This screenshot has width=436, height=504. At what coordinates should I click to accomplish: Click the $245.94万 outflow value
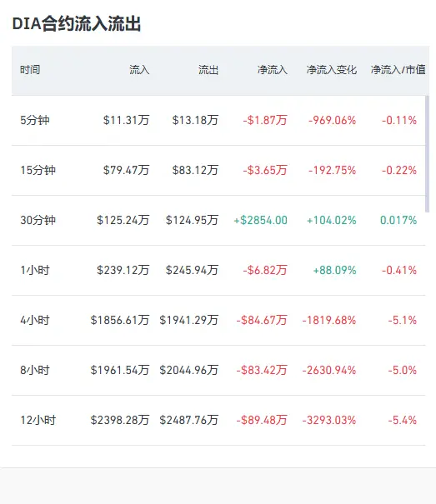[x=192, y=270]
